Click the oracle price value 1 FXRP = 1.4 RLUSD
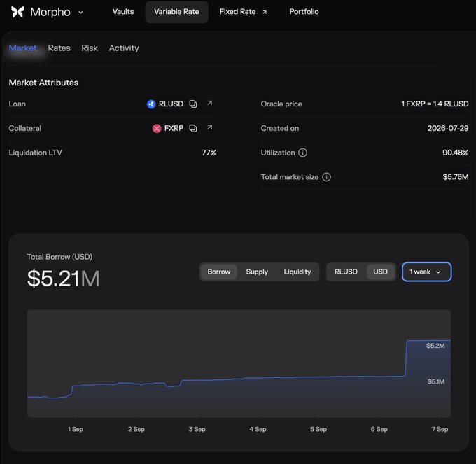Screen dimensions: 476x464 pyautogui.click(x=435, y=104)
